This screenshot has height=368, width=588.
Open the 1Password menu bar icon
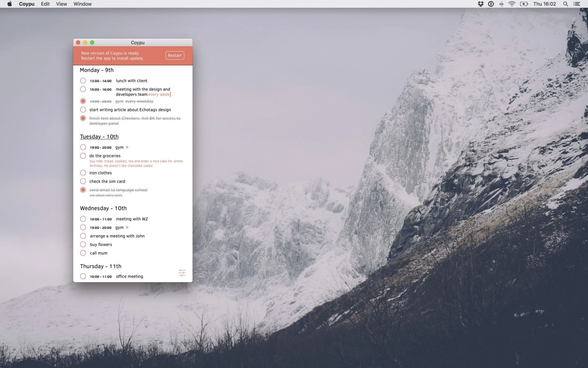[x=491, y=4]
